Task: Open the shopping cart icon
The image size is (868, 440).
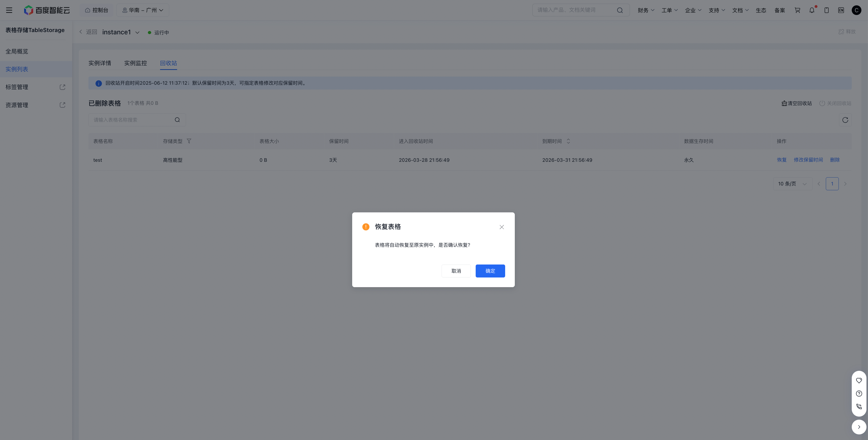Action: coord(797,10)
